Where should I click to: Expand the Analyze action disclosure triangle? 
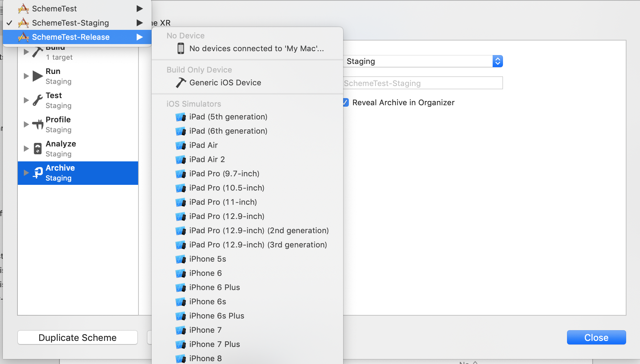coord(26,149)
